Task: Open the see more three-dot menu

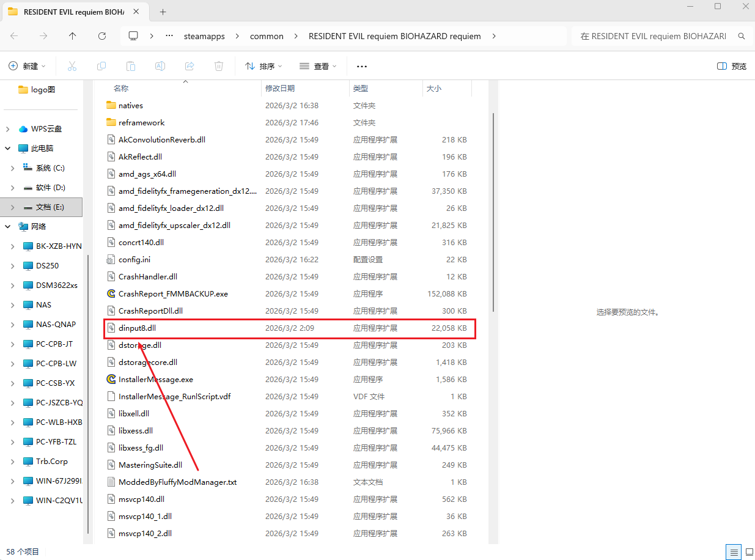Action: 361,66
